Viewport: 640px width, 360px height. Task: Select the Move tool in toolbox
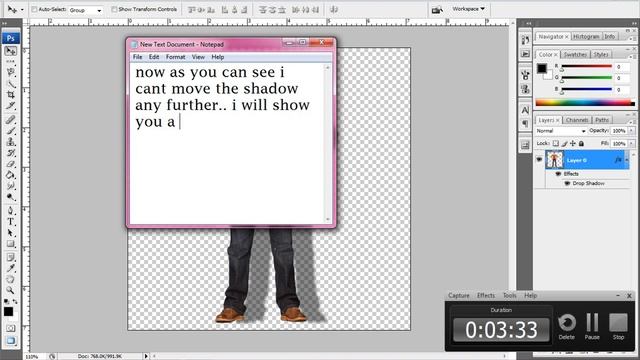tap(11, 51)
